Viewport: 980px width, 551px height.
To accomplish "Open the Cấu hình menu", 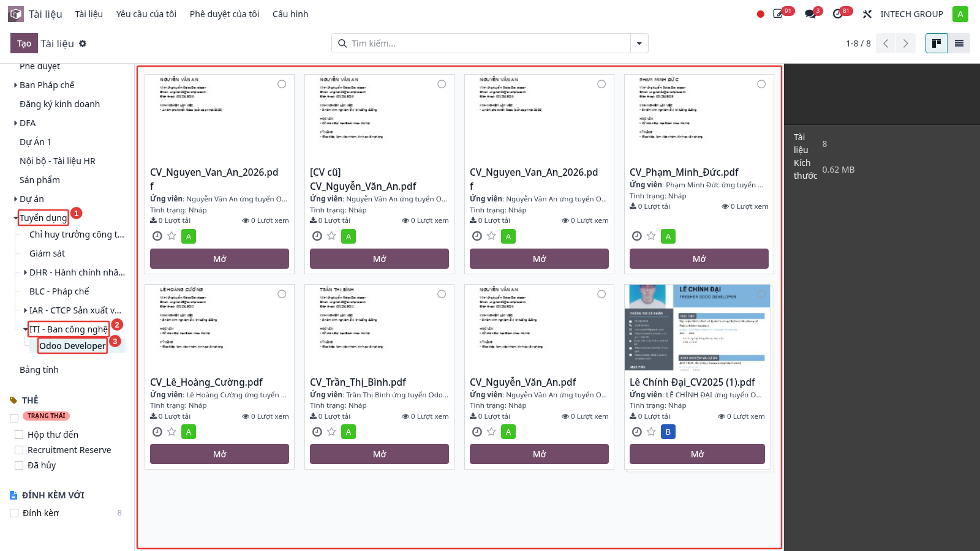I will 290,14.
